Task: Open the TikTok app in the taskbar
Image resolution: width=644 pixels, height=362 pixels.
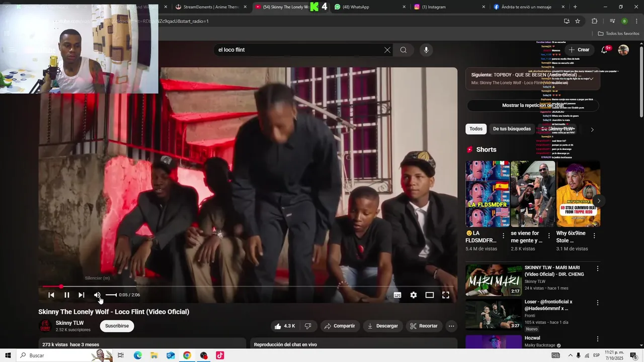Action: [220, 355]
